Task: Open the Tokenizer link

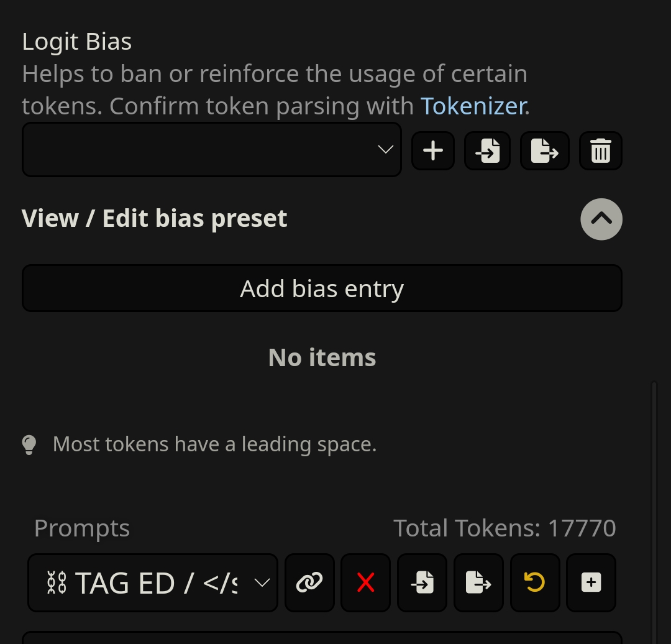Action: pyautogui.click(x=475, y=106)
